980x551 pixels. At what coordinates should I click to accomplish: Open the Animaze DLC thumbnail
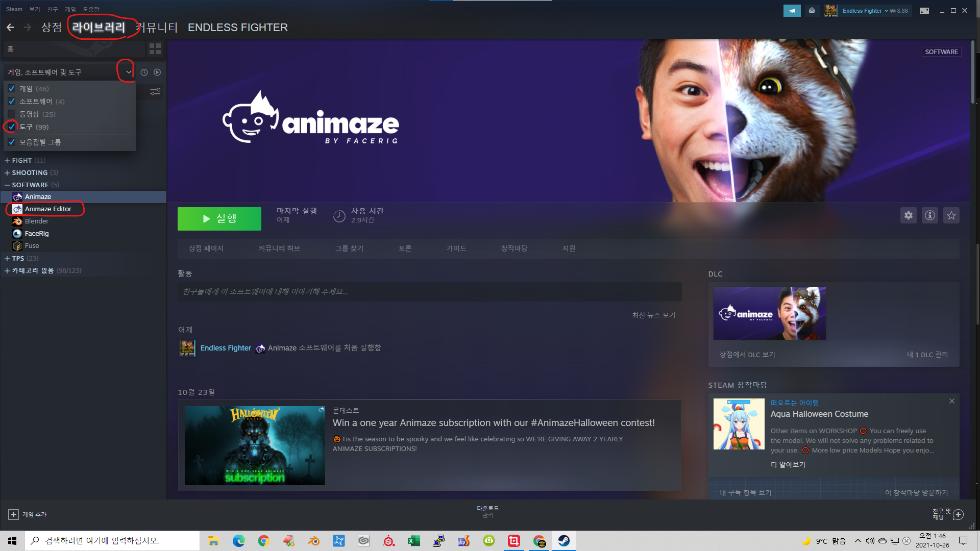[769, 314]
